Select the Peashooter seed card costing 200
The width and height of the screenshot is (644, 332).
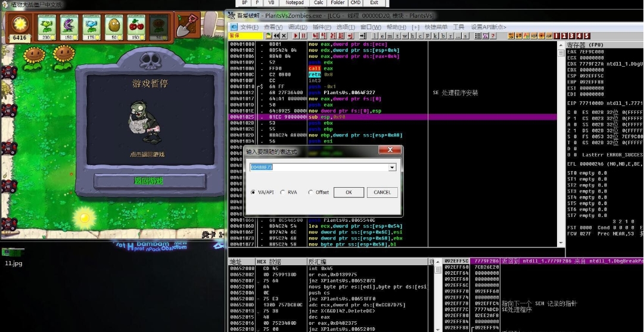47,27
